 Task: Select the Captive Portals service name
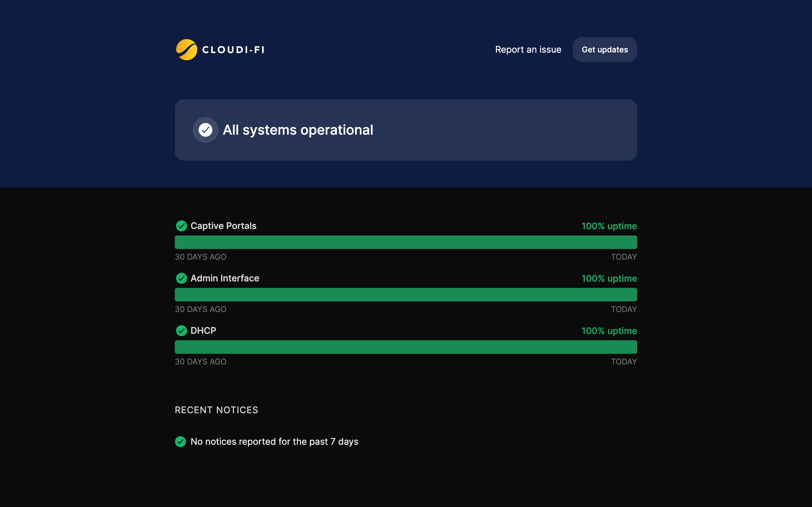tap(223, 226)
